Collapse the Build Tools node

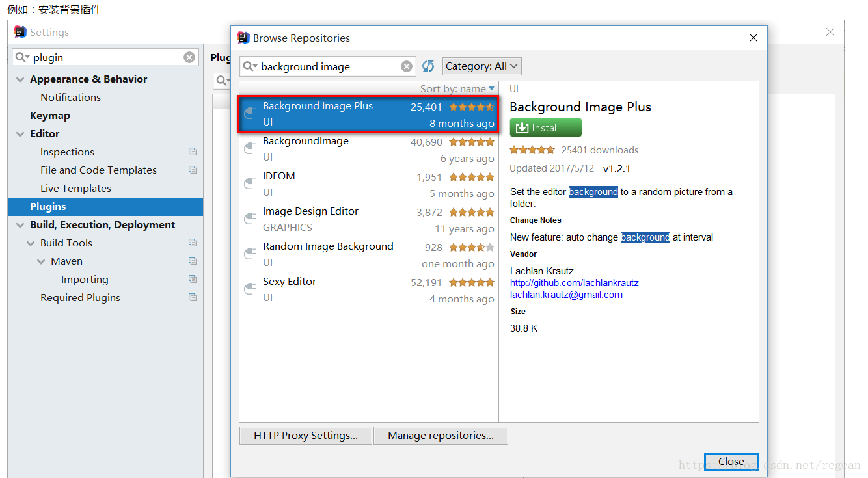click(x=31, y=243)
